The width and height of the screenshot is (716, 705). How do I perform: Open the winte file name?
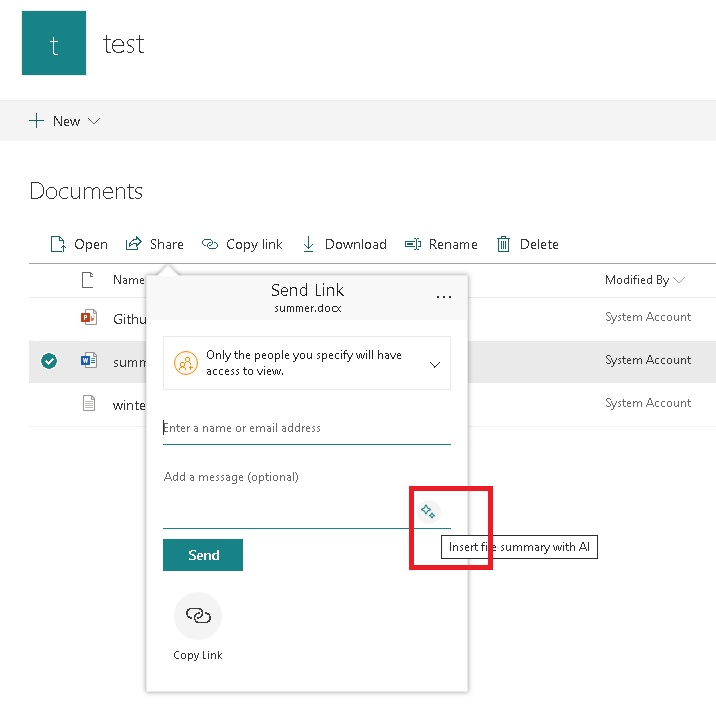click(x=129, y=405)
